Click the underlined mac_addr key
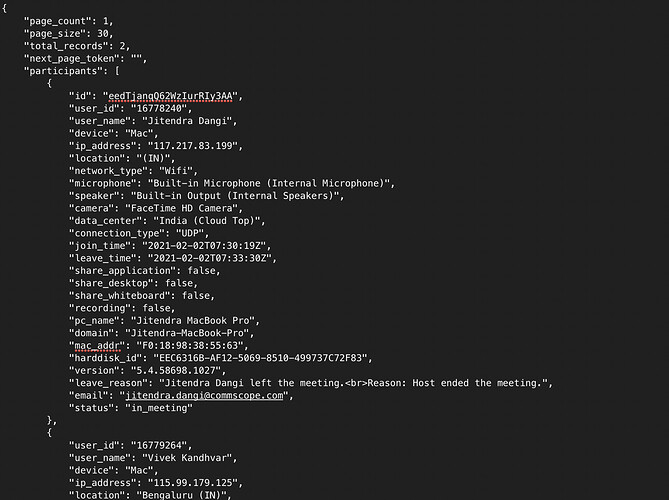669x500 pixels. [97, 346]
